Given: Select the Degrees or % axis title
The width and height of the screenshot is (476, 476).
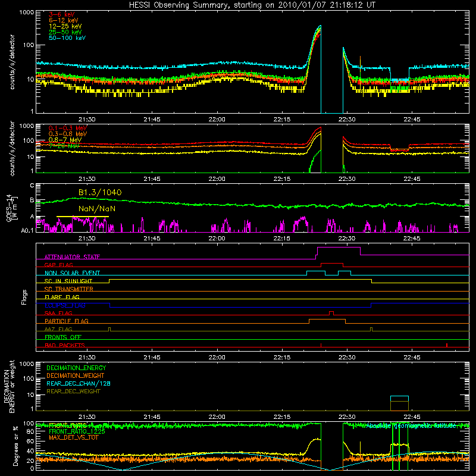Looking at the screenshot, I should coord(15,446).
